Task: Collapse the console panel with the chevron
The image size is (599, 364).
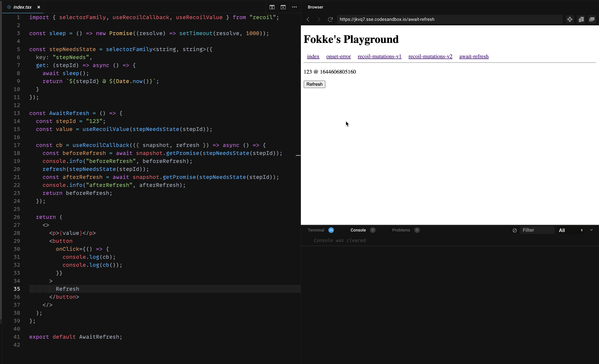Action: pyautogui.click(x=591, y=230)
